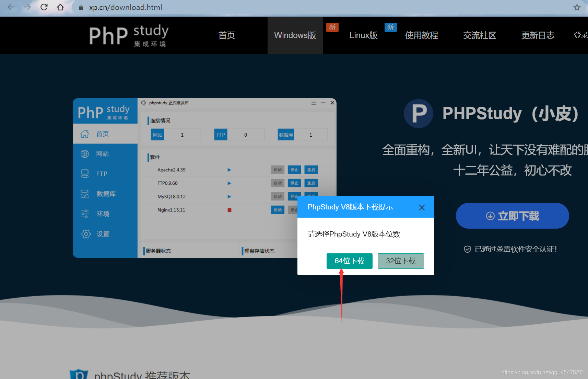Open the 首页 home icon in phpstudy sidebar

tap(85, 134)
